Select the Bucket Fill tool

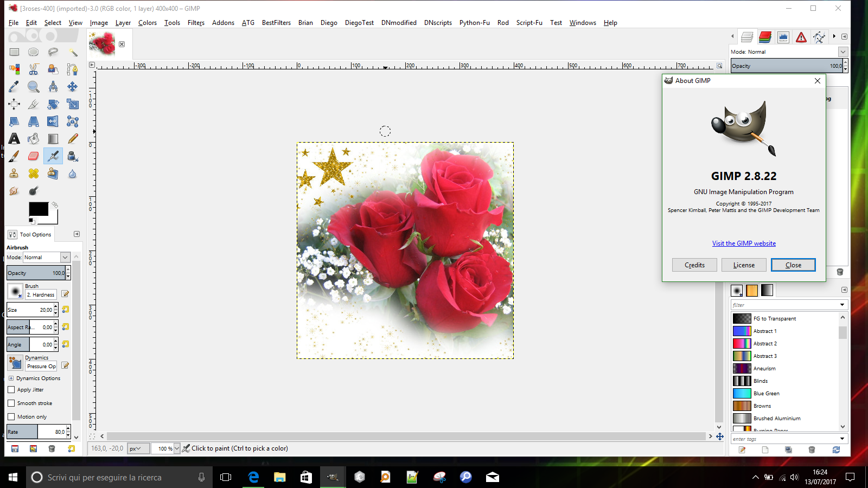coord(34,139)
